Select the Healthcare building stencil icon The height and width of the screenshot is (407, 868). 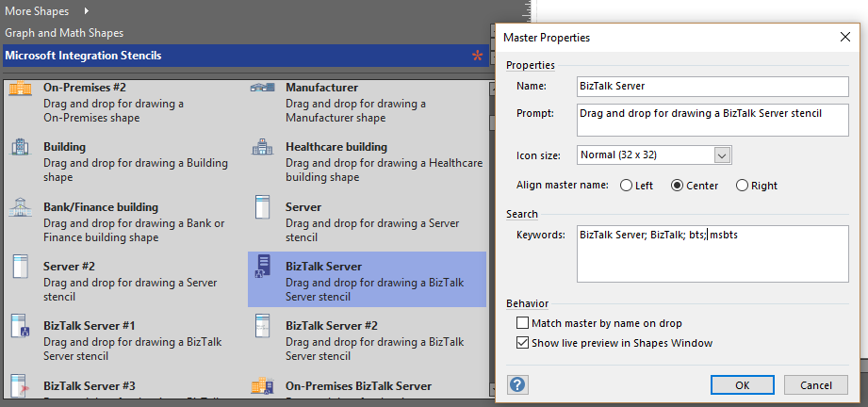click(261, 148)
